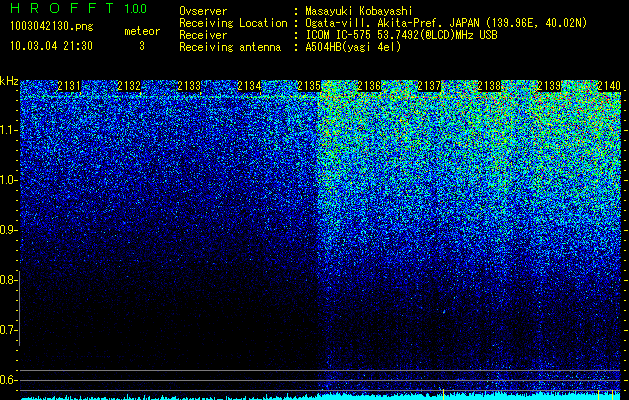Select the A504HB(yagi 4el) antenna text
The height and width of the screenshot is (400, 629).
point(353,47)
